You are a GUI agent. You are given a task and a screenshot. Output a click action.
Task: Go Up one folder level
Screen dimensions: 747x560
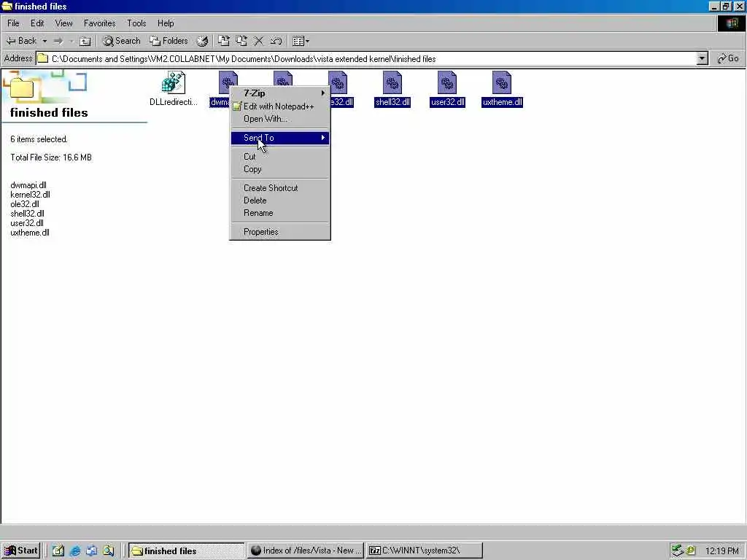click(x=85, y=42)
